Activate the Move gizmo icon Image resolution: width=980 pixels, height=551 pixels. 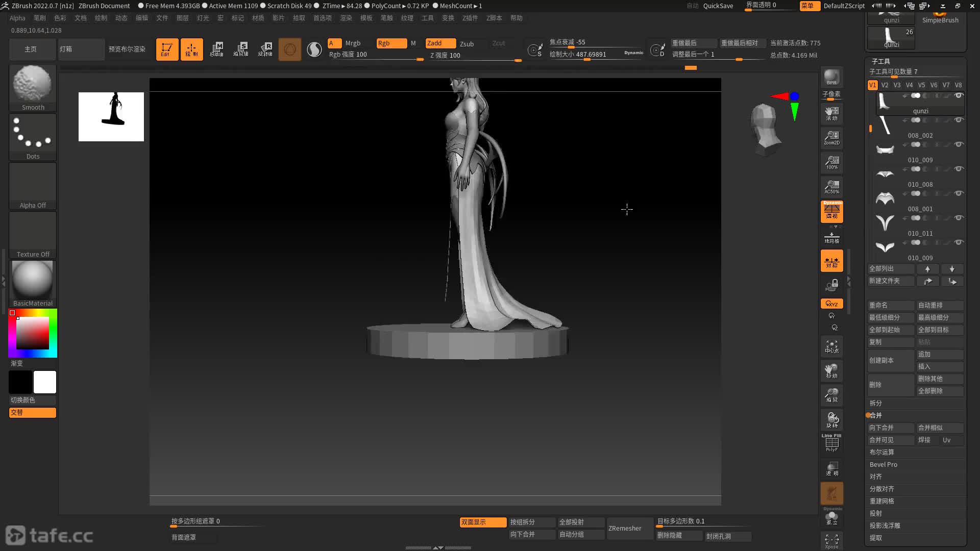point(216,49)
